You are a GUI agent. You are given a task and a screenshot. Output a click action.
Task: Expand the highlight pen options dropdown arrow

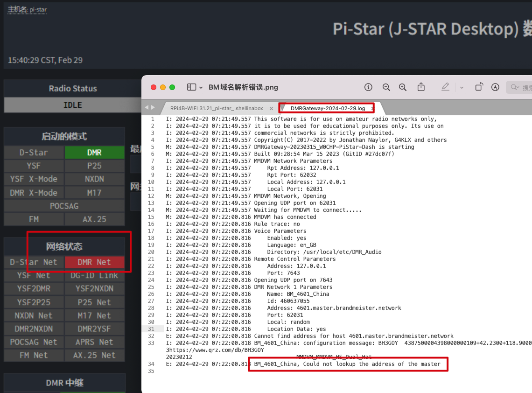[x=462, y=87]
